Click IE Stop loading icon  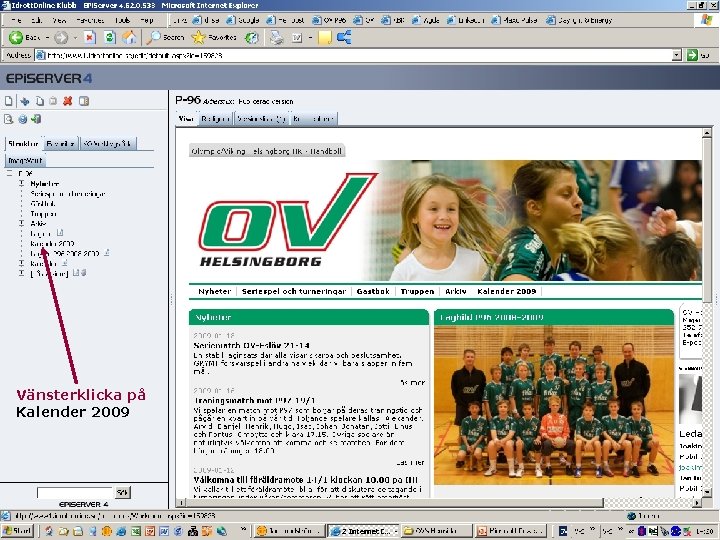click(90, 37)
